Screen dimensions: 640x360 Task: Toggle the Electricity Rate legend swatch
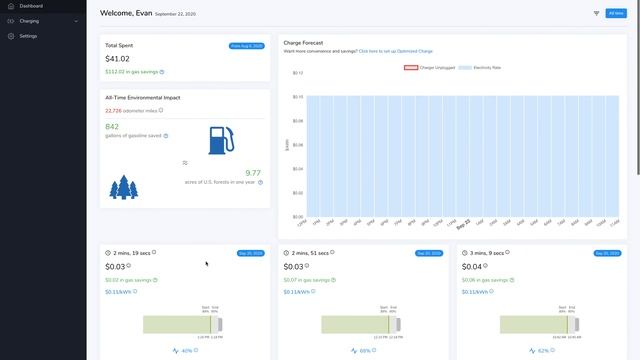pos(465,68)
